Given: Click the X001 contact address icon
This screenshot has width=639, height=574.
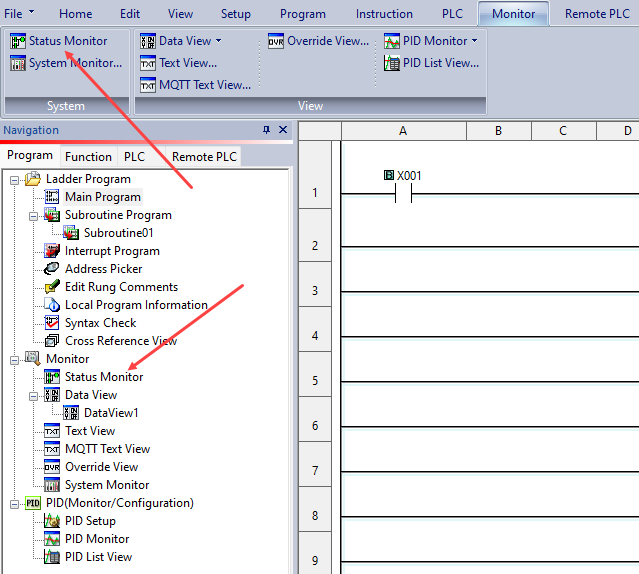Looking at the screenshot, I should [x=389, y=175].
